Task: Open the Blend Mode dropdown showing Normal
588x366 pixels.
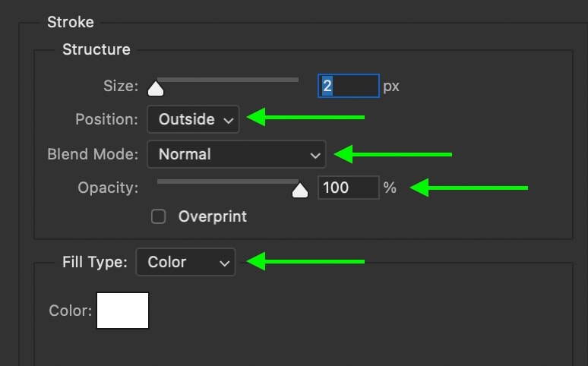Action: pos(236,154)
